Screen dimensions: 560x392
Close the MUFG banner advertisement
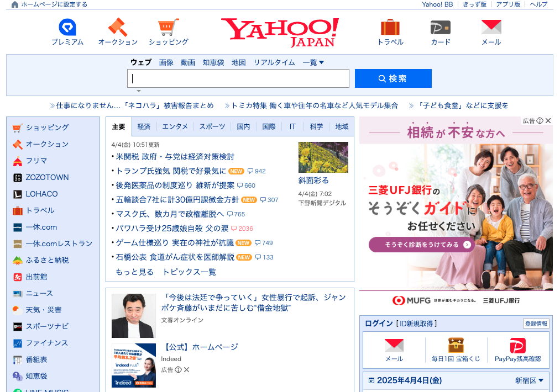tap(548, 121)
